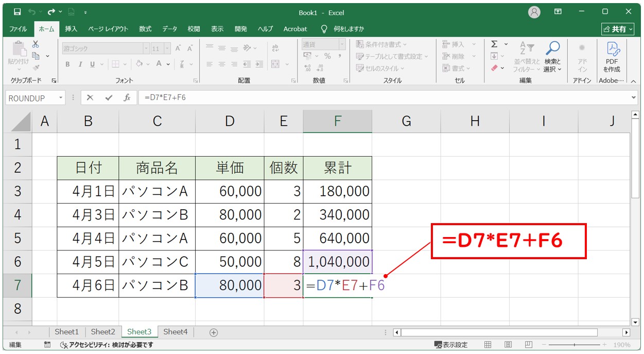644x354 pixels.
Task: Click the AutoSum sigma icon
Action: click(x=494, y=44)
